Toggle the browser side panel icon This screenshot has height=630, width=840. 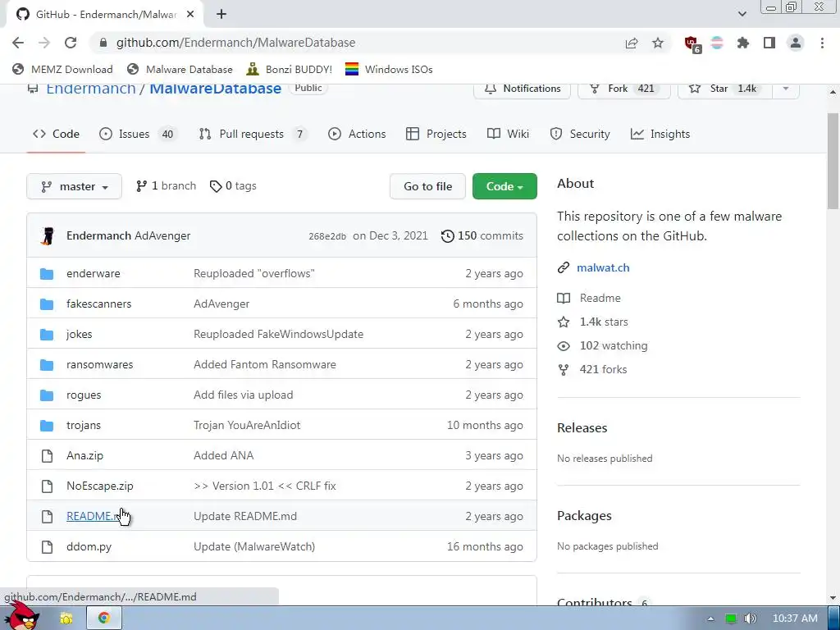click(769, 43)
